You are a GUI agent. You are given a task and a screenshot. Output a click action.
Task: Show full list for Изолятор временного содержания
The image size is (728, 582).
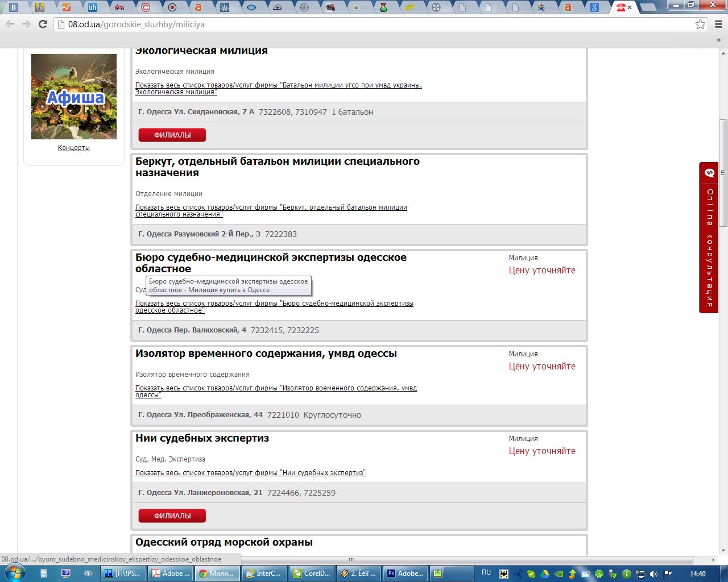tap(276, 392)
